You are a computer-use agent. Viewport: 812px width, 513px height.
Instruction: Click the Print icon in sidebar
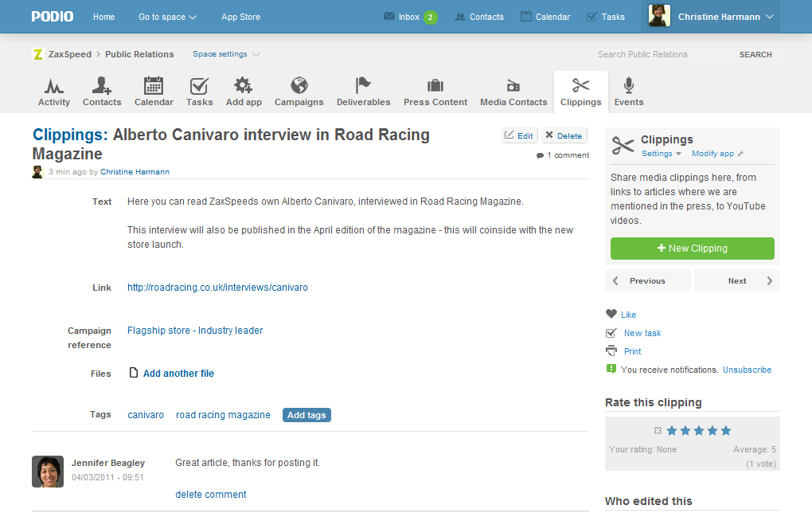[x=611, y=351]
